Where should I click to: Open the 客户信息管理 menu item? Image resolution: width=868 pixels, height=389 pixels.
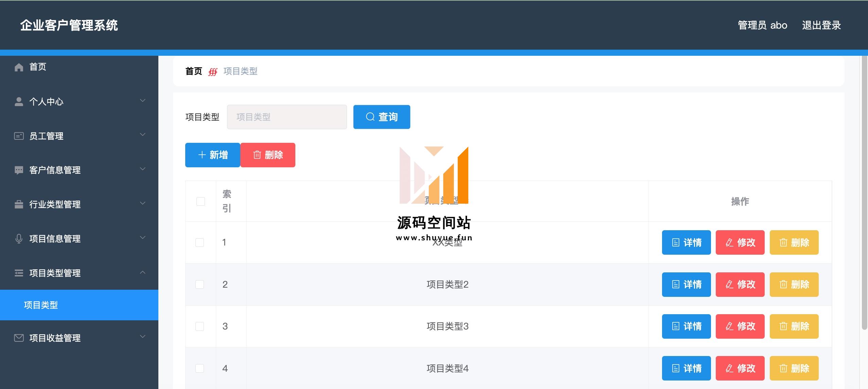pos(79,170)
